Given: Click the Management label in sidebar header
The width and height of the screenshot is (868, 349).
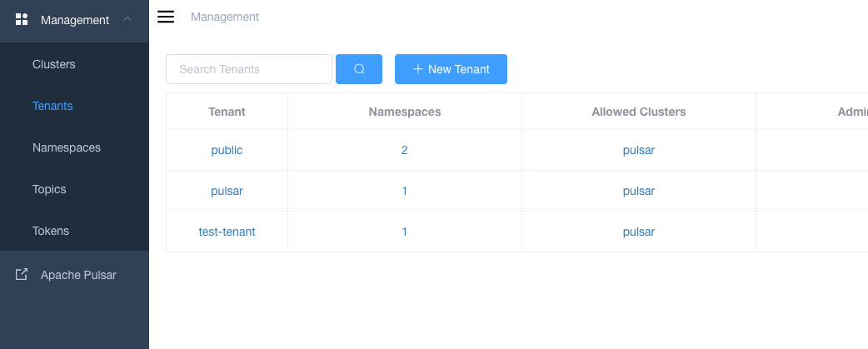Looking at the screenshot, I should pos(75,20).
